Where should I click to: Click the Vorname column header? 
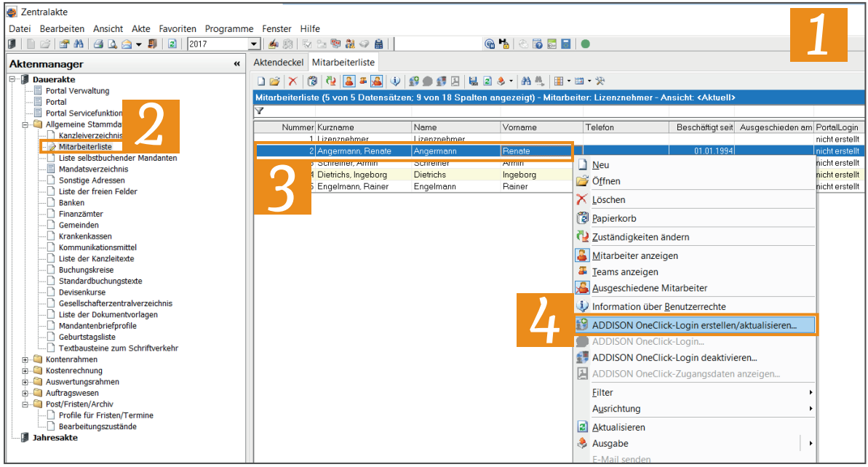(x=542, y=127)
